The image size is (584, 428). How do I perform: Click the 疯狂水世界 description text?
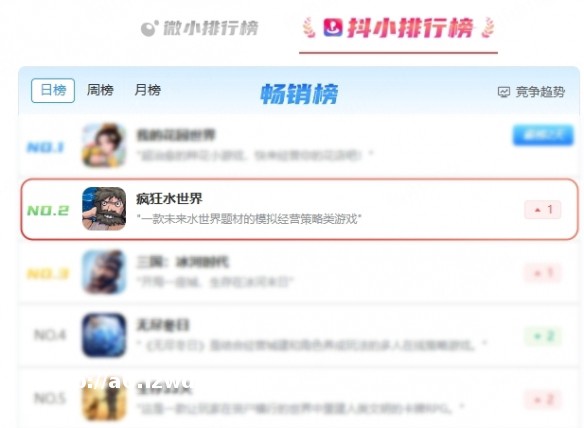[x=249, y=219]
